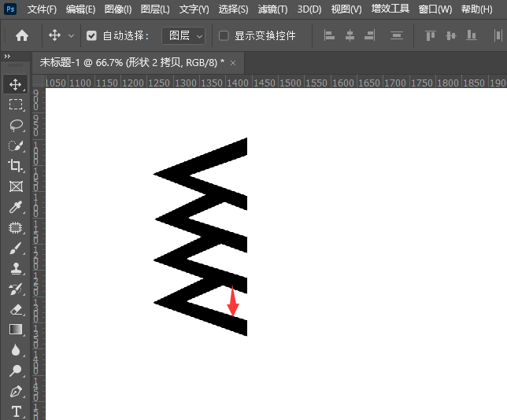Screen dimensions: 507x420
Task: Open the 帮助(H) menu
Action: (x=476, y=9)
